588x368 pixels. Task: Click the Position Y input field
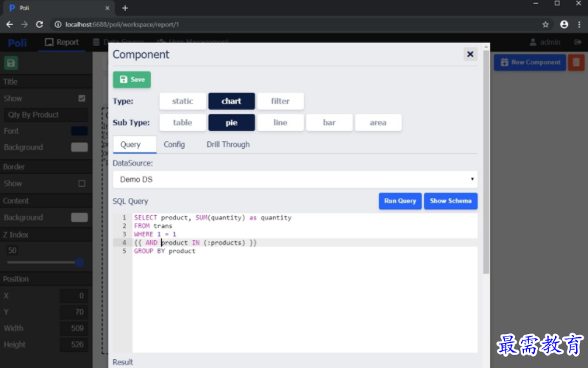[74, 312]
